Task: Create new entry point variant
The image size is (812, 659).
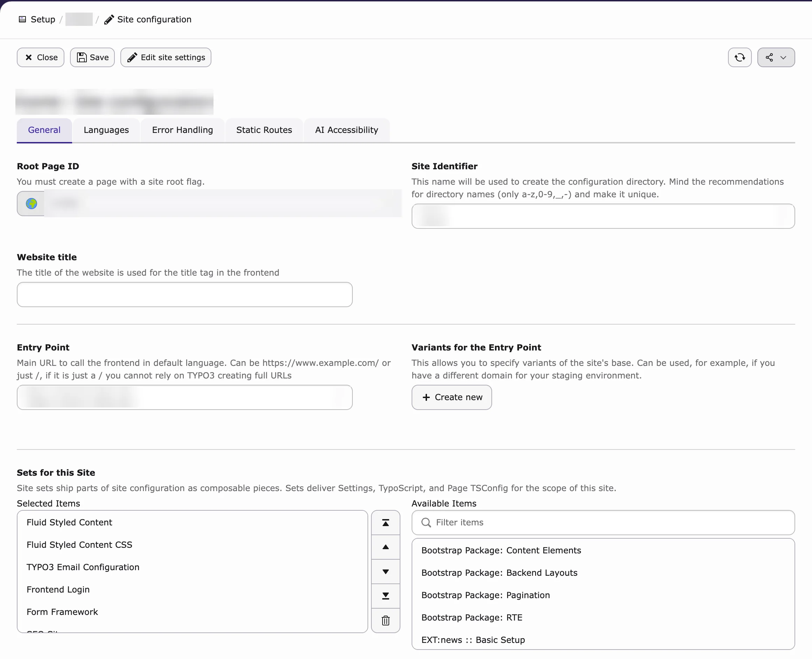Action: click(451, 397)
